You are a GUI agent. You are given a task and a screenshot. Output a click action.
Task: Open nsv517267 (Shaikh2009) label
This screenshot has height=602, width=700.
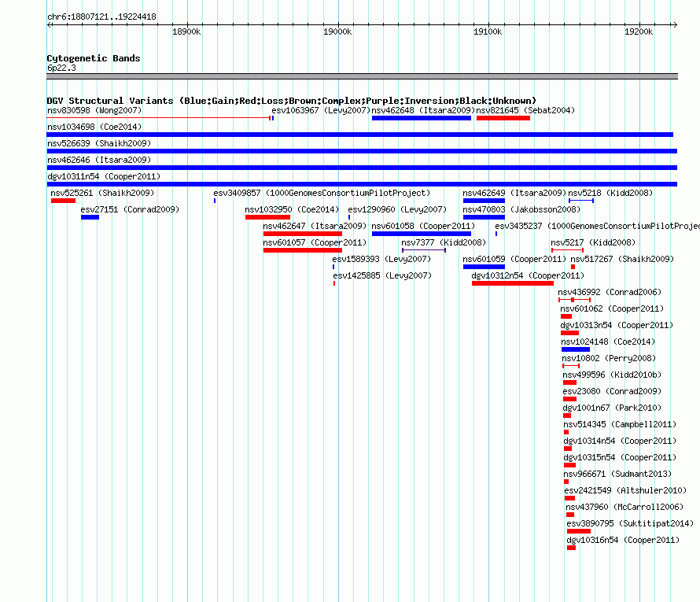point(622,259)
